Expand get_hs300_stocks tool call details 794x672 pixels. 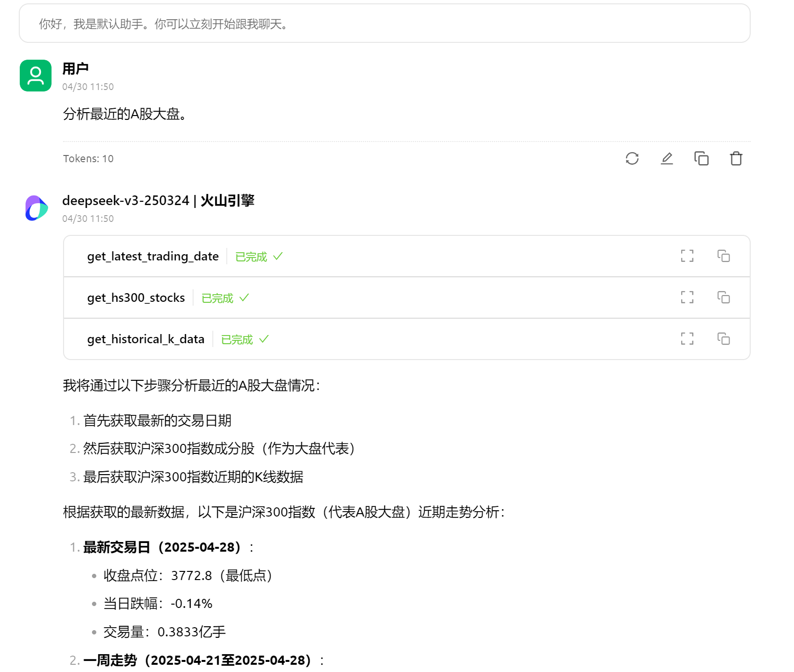click(688, 298)
